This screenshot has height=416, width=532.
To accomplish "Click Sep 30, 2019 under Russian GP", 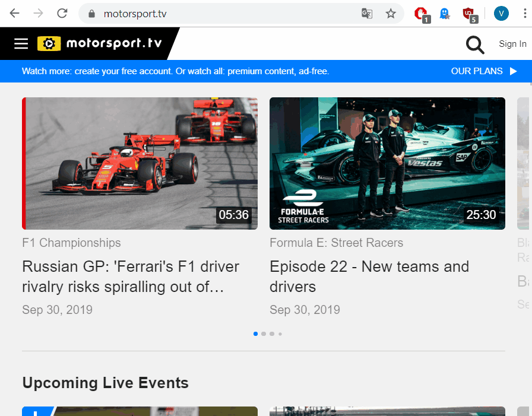I will (57, 310).
